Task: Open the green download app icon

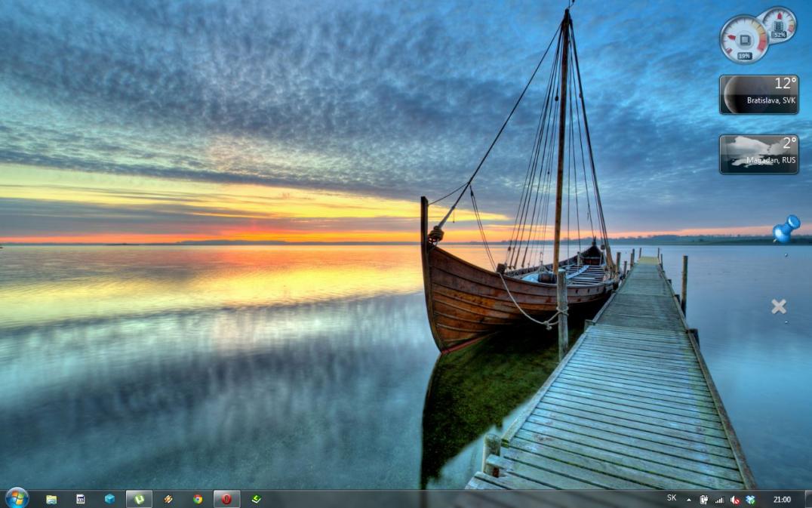Action: coord(256,499)
